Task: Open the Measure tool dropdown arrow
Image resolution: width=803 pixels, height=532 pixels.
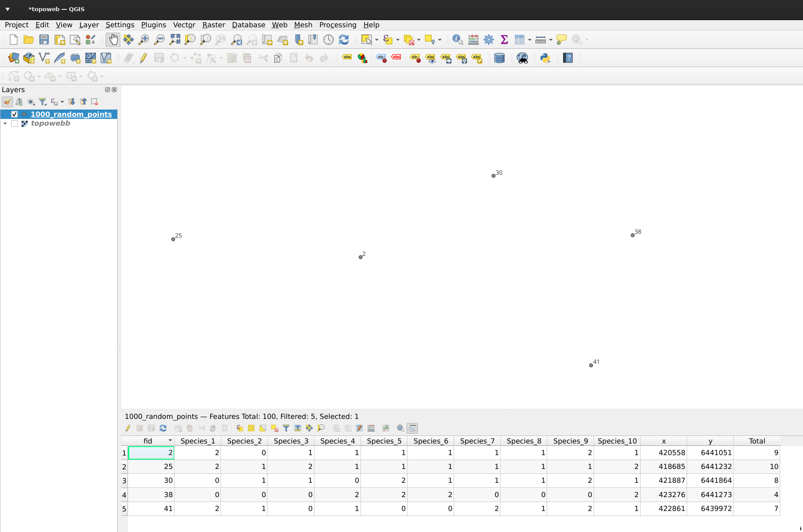Action: (551, 40)
